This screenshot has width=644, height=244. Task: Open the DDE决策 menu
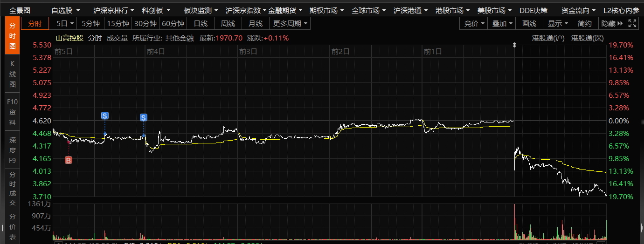tap(533, 10)
